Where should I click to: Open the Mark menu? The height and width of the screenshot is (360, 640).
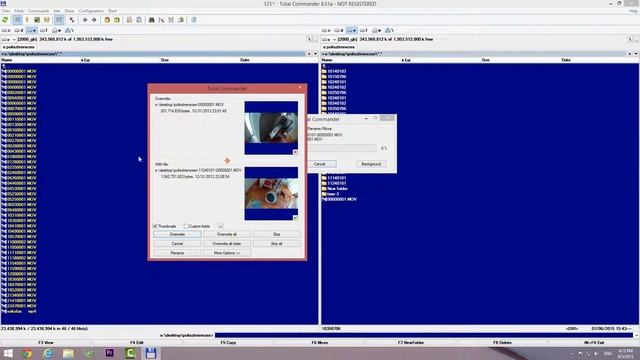click(19, 11)
